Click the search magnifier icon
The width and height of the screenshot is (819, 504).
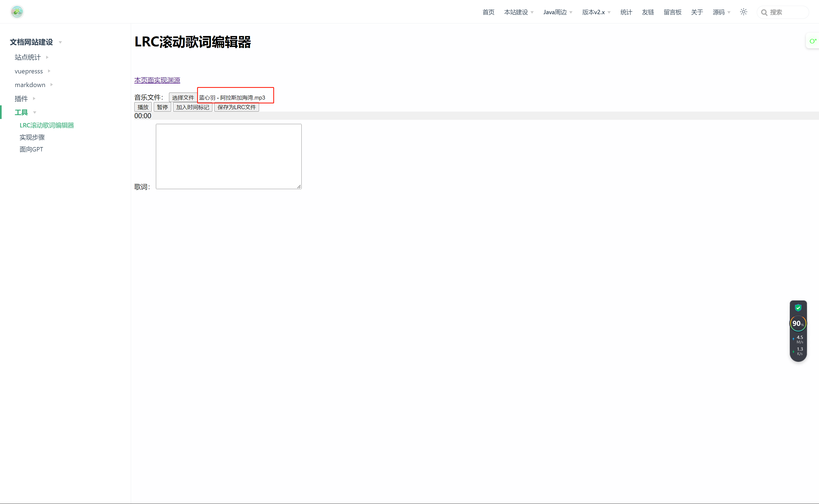(x=764, y=13)
